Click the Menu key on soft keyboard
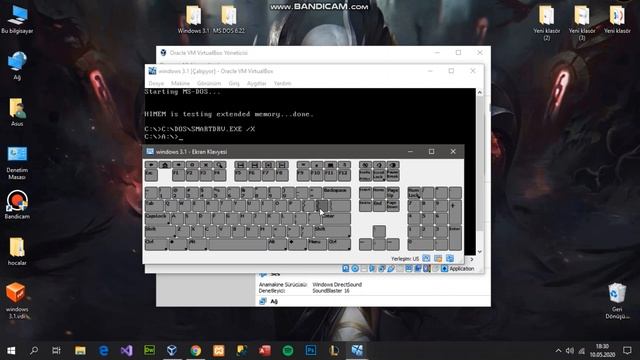Screen dimensions: 640x360 (x=317, y=244)
